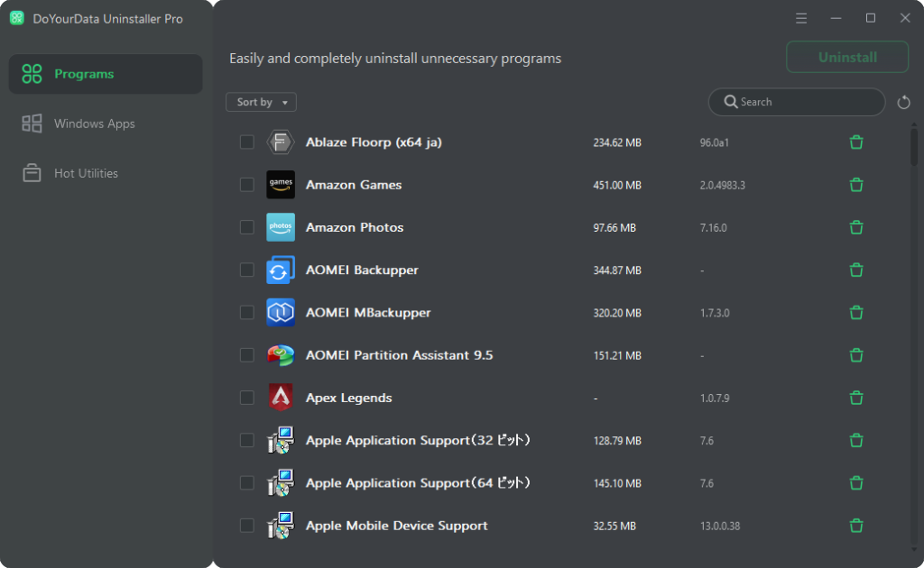Click the version '2.0.4983.3'
The width and height of the screenshot is (924, 568).
[723, 186]
